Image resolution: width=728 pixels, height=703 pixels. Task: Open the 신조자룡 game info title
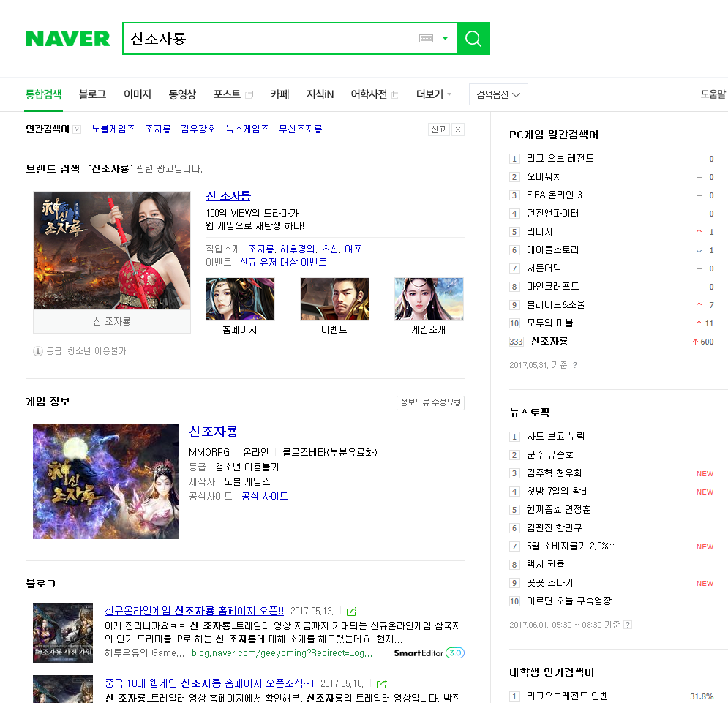[x=213, y=432]
